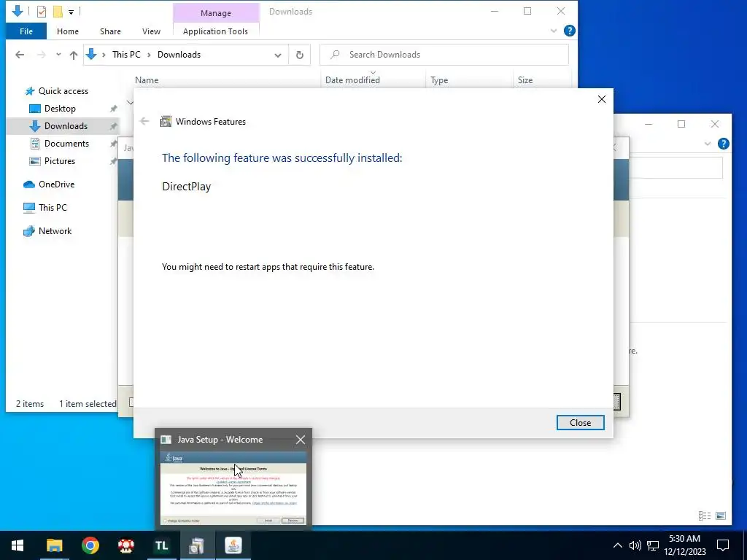
Task: Click the new folder icon in title bar
Action: [58, 12]
